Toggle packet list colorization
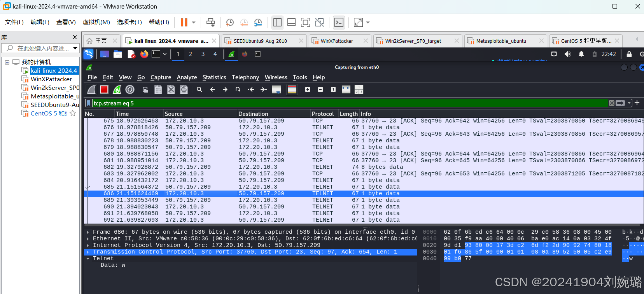 pyautogui.click(x=292, y=90)
